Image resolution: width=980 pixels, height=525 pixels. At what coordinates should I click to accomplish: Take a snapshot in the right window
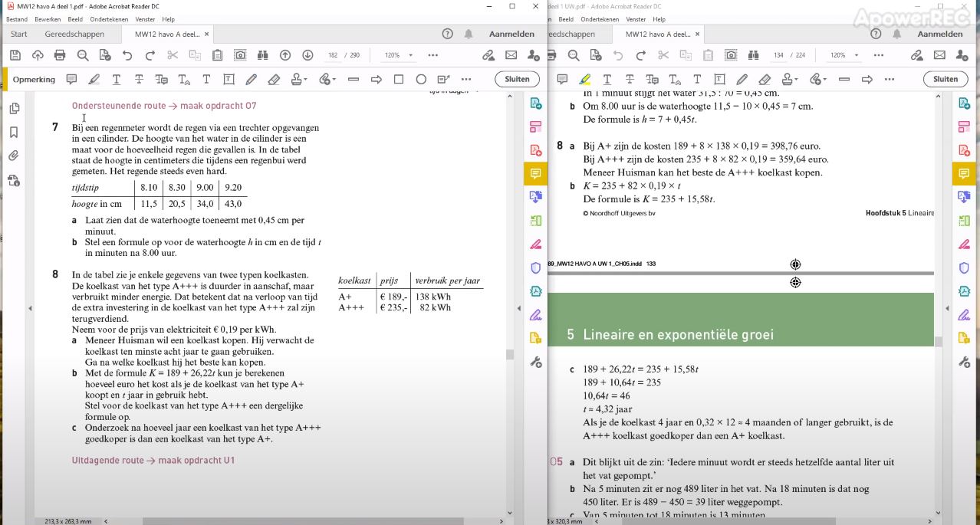731,55
